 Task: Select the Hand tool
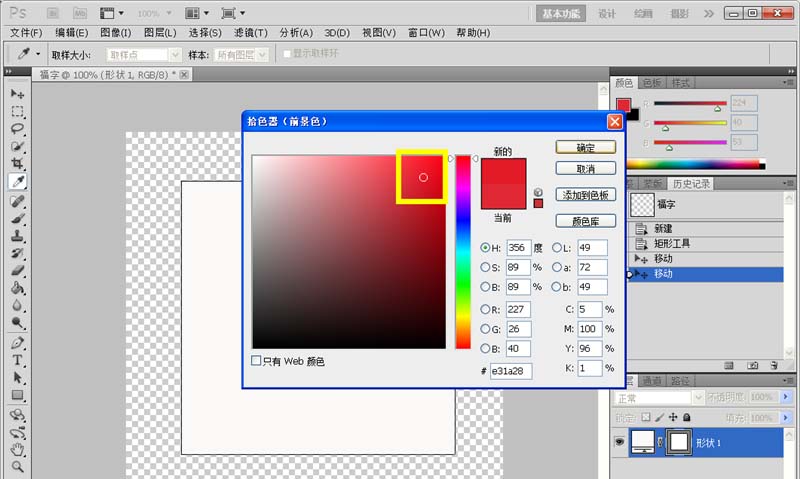[17, 449]
